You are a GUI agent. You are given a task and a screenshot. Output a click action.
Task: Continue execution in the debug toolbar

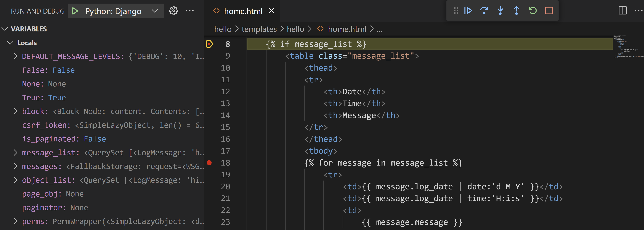point(468,11)
